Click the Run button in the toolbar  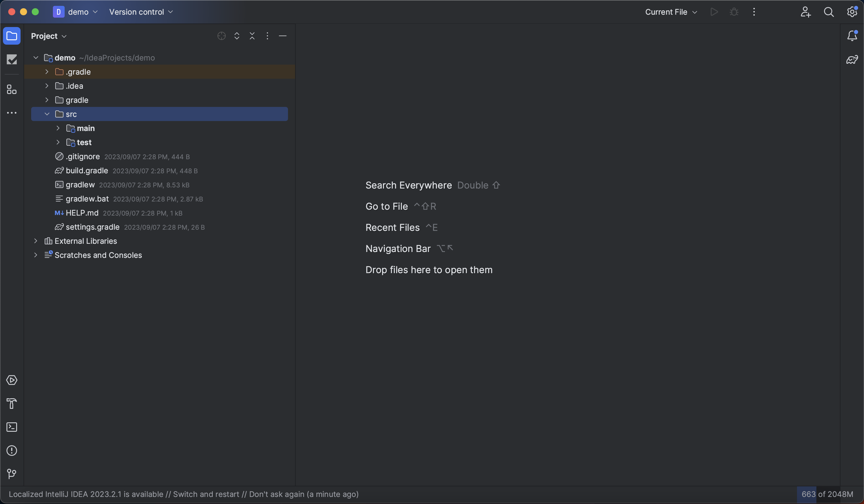click(714, 12)
